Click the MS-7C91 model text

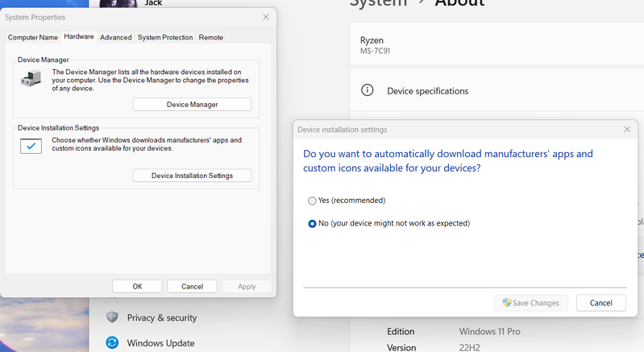pyautogui.click(x=375, y=51)
